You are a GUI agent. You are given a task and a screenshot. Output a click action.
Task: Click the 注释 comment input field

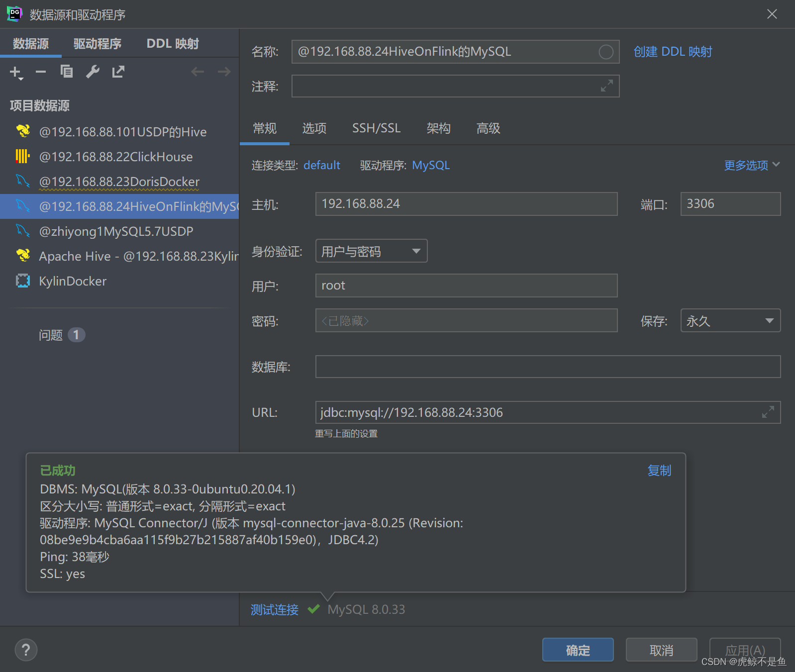click(455, 86)
